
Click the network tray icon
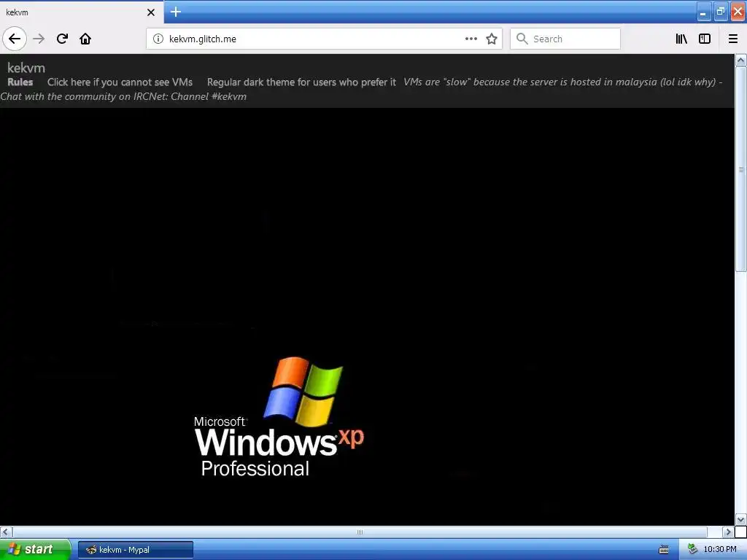pos(693,550)
